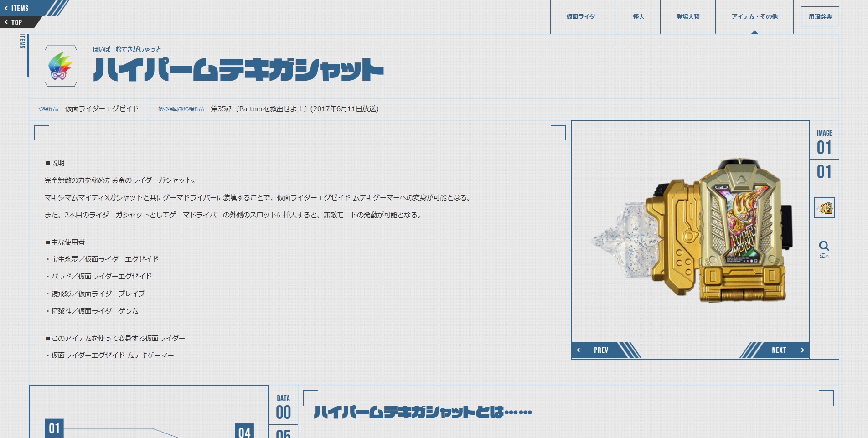Image resolution: width=868 pixels, height=438 pixels.
Task: Open the 仮面ライダー menu
Action: 584,17
